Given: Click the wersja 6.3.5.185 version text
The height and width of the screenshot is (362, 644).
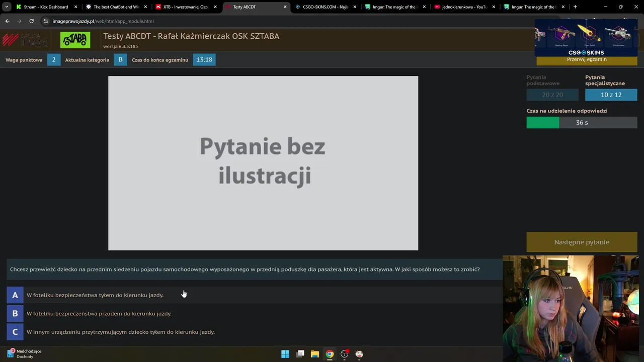Looking at the screenshot, I should 120,46.
